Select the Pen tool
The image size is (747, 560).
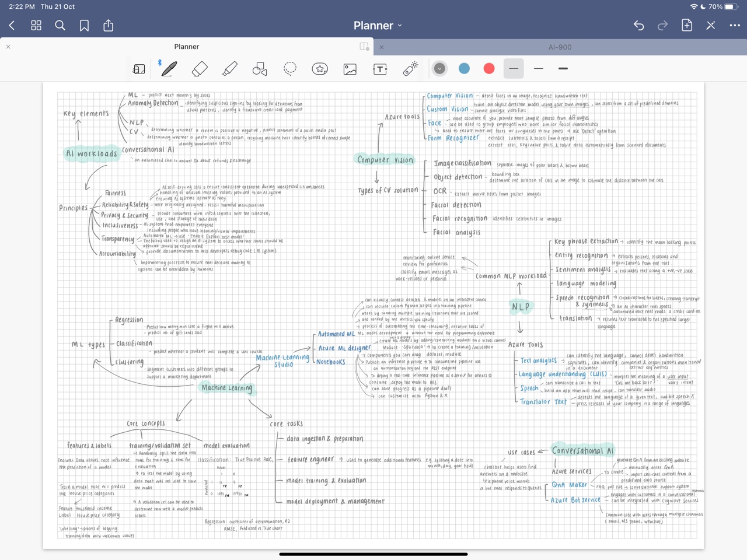pos(169,69)
